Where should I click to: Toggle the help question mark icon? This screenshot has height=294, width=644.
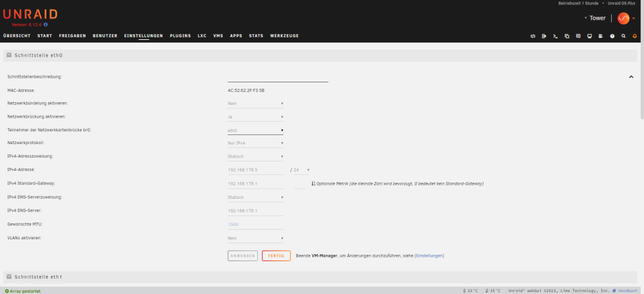(x=612, y=36)
